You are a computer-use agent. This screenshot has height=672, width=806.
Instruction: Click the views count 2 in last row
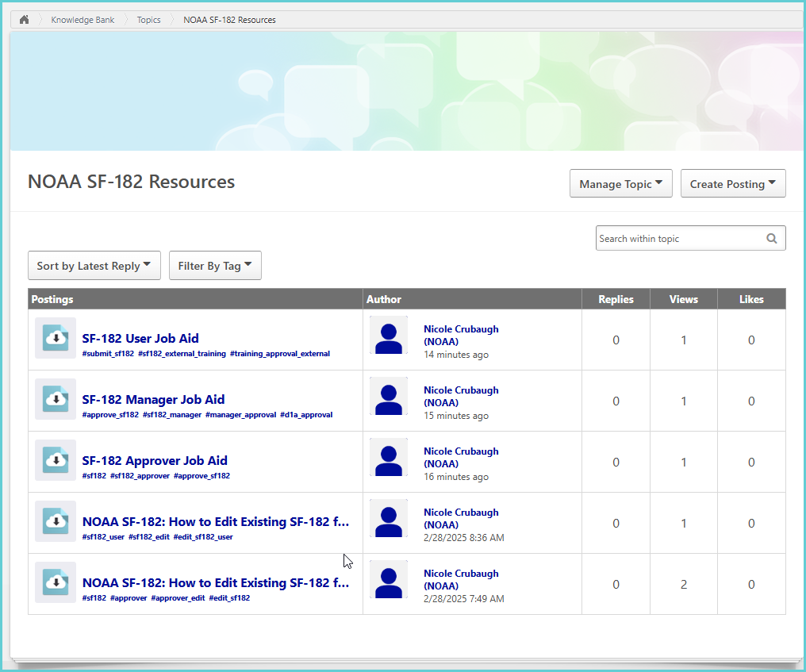[684, 585]
